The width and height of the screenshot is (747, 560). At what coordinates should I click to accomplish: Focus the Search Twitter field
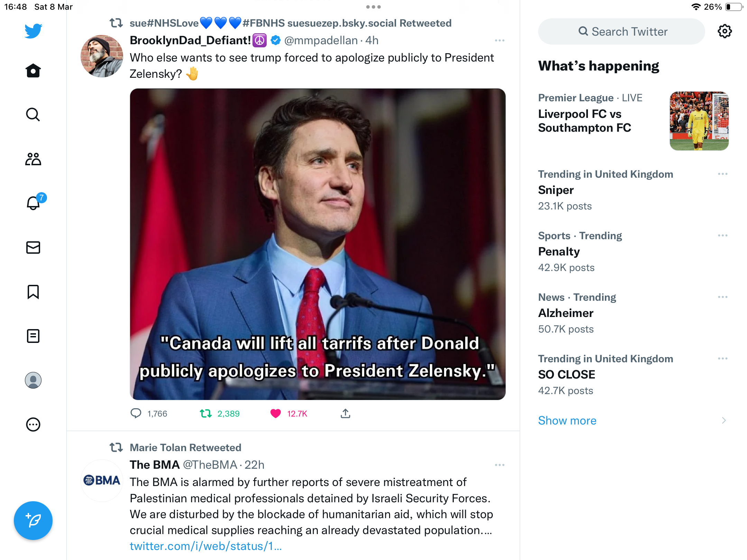click(621, 31)
